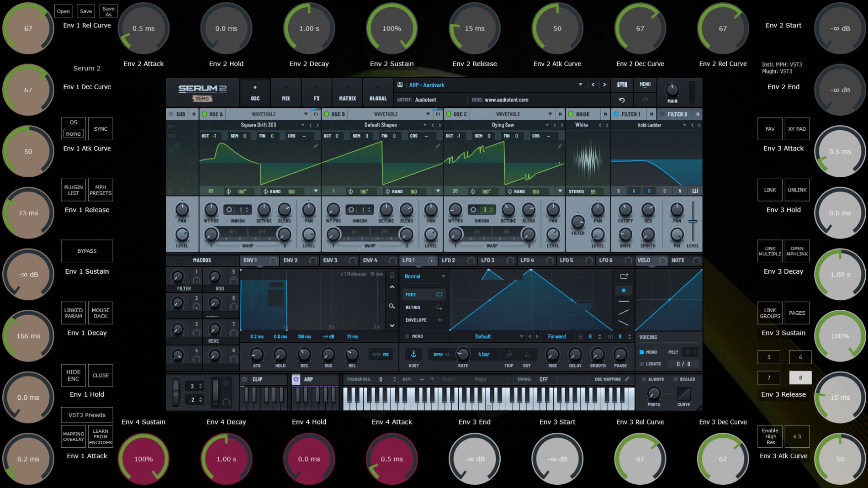
Task: Adjust the Filter LEVEL slider
Action: tap(693, 222)
